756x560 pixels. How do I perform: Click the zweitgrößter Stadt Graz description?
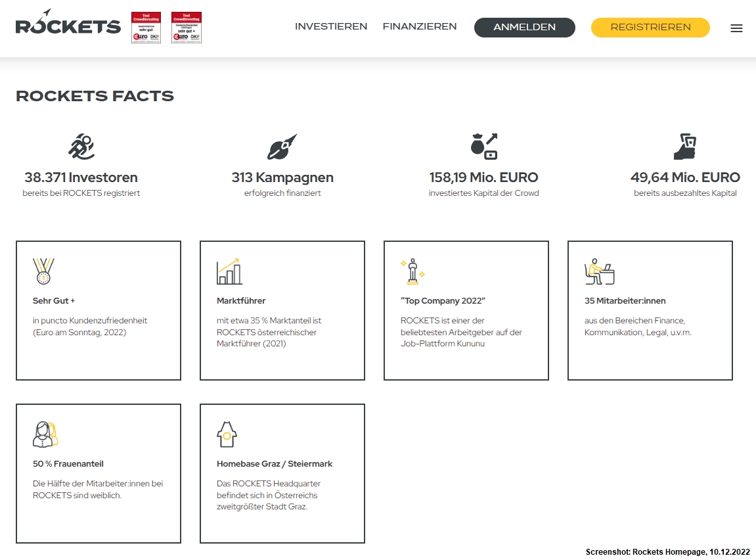pyautogui.click(x=269, y=495)
